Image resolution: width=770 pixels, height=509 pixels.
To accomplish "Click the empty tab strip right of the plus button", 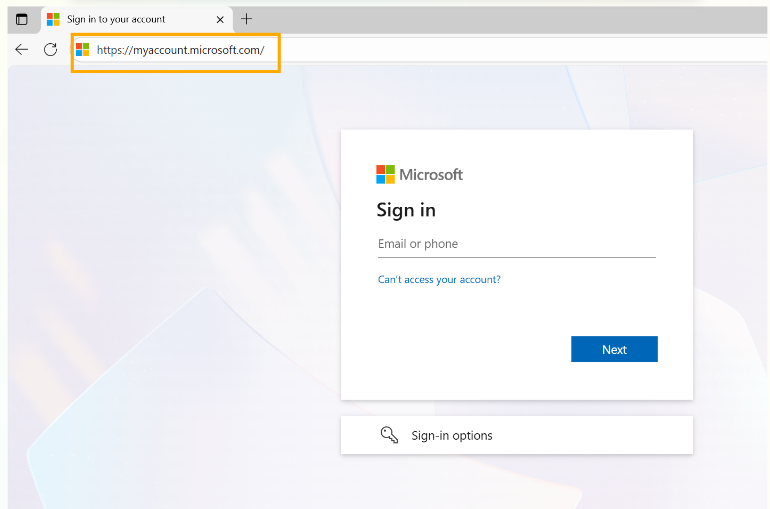I will pyautogui.click(x=500, y=19).
